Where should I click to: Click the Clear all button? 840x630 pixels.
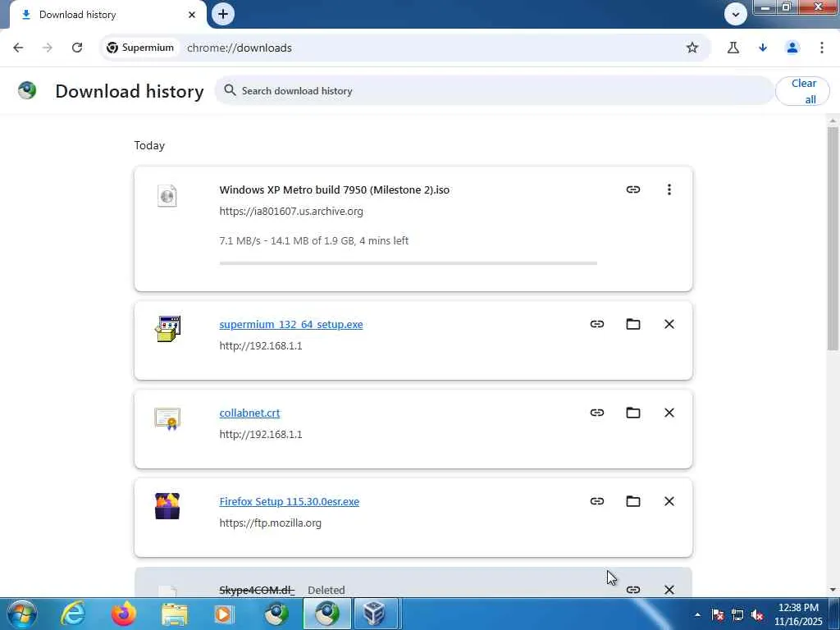802,91
